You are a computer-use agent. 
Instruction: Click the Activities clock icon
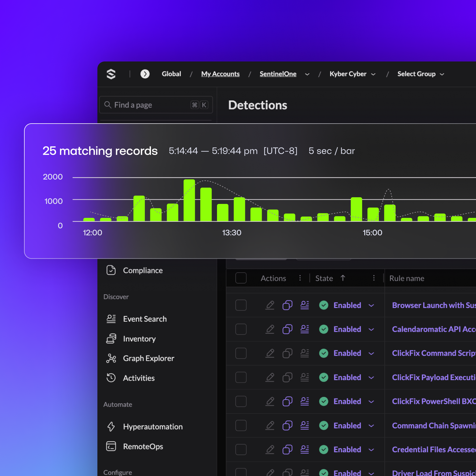[111, 378]
